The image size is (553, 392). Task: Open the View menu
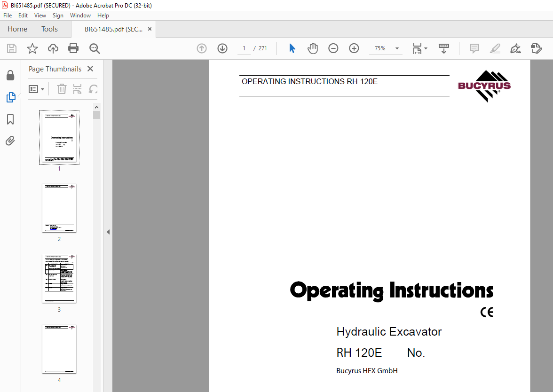pos(40,16)
